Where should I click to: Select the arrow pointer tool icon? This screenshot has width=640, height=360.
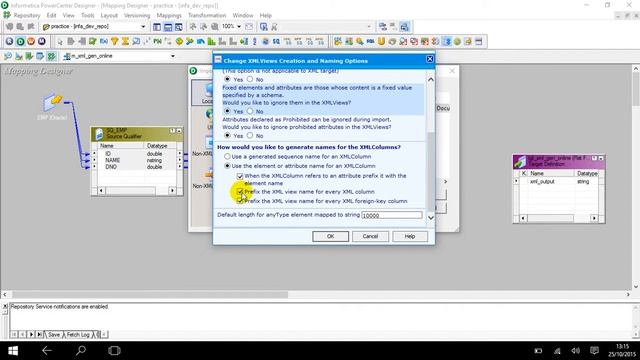click(60, 42)
